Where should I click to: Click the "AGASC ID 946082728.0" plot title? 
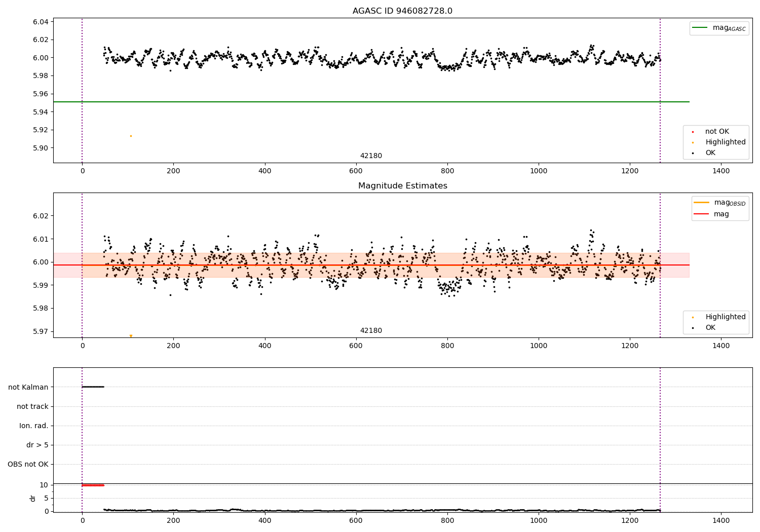click(402, 11)
